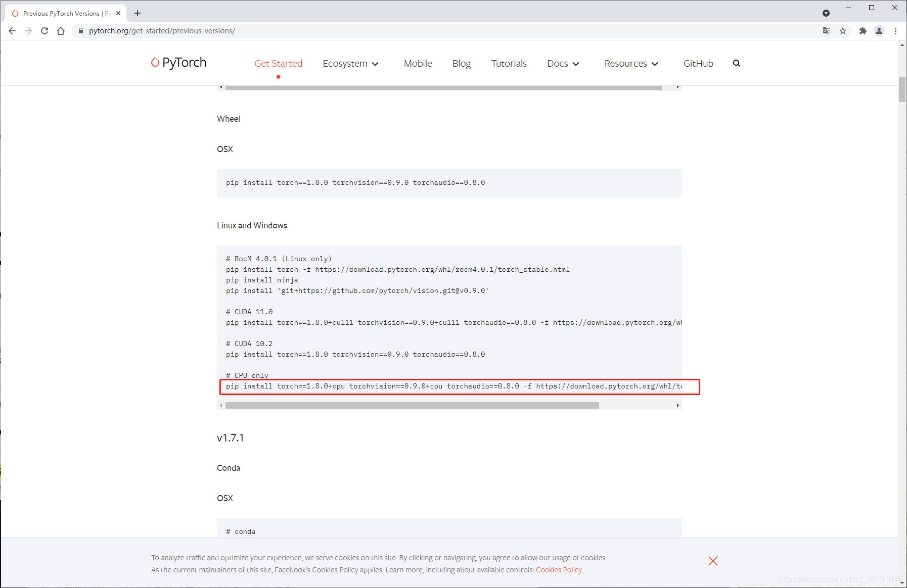Image resolution: width=907 pixels, height=588 pixels.
Task: Click the Wheel heading
Action: click(x=229, y=119)
